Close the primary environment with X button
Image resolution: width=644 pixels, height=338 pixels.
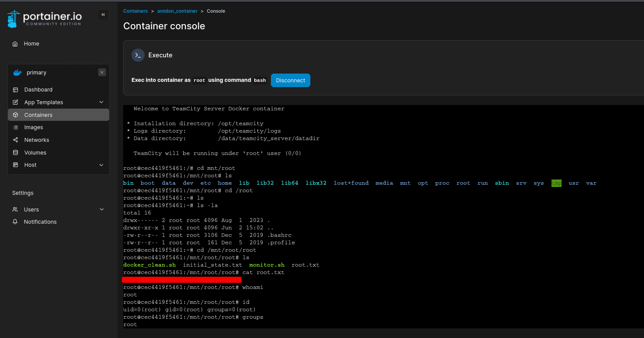pos(102,73)
